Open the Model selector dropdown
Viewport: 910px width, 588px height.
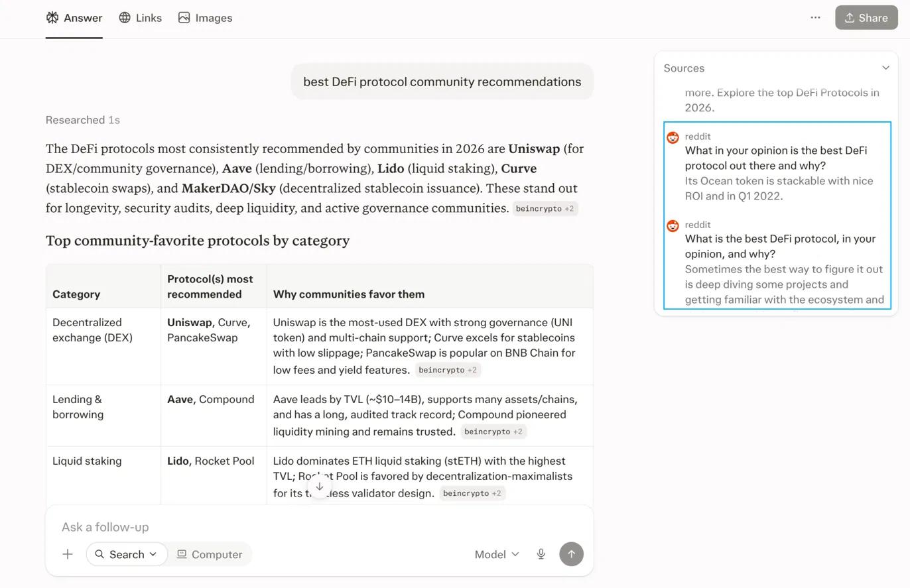click(x=497, y=555)
